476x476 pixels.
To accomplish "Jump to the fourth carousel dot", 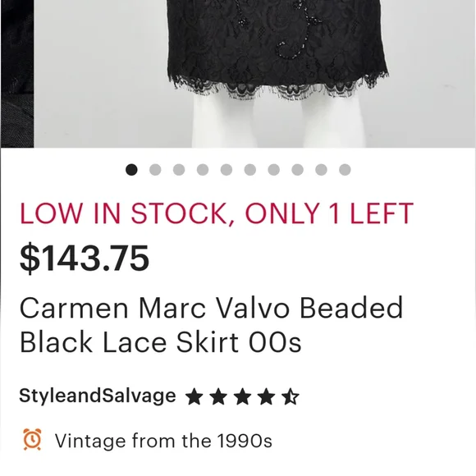I will click(x=203, y=169).
